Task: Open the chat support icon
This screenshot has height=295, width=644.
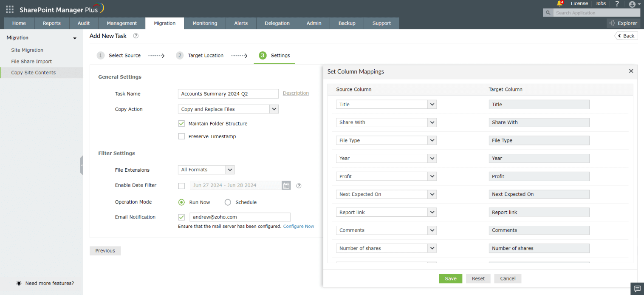Action: click(x=637, y=289)
